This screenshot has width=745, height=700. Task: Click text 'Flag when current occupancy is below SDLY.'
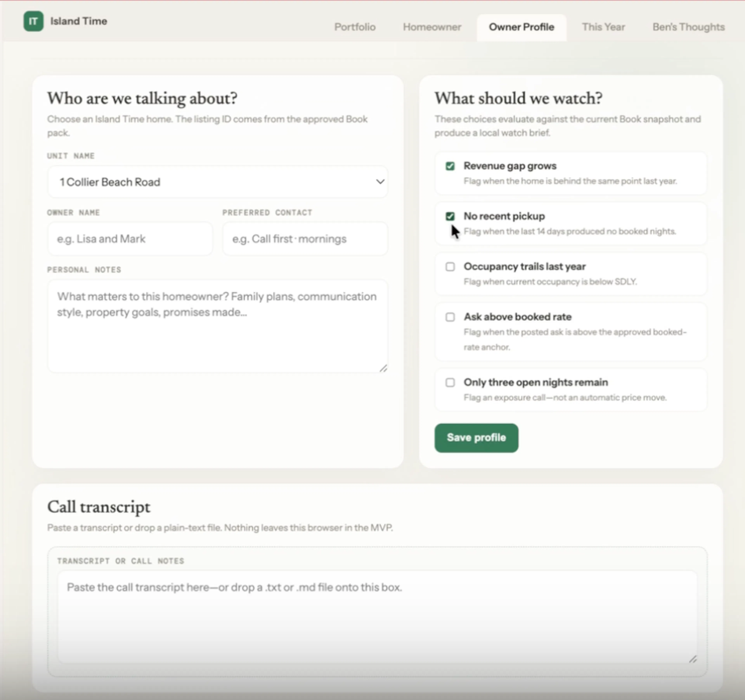[550, 282]
